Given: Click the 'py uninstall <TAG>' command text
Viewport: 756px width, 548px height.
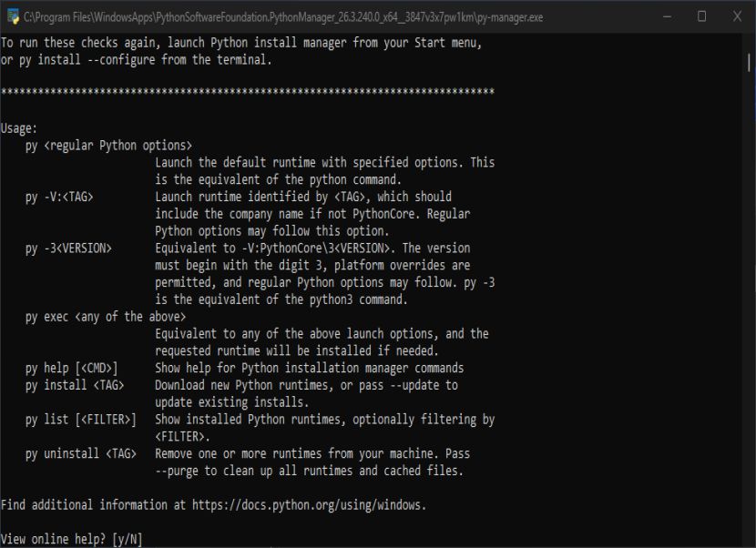Looking at the screenshot, I should coord(81,453).
